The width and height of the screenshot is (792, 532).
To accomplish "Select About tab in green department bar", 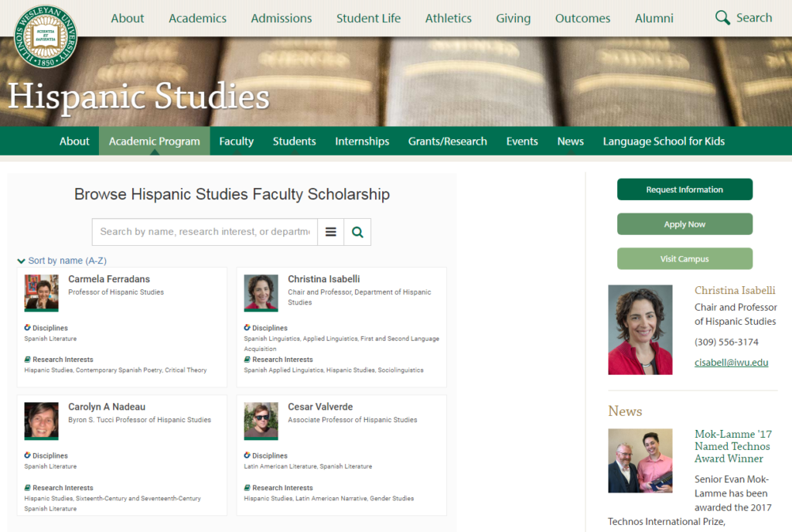I will click(x=74, y=142).
